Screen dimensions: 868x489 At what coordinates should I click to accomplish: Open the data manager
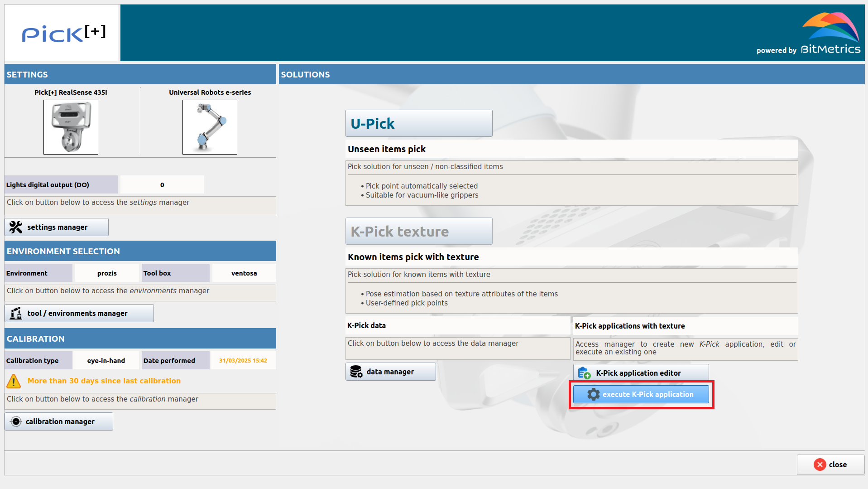(391, 372)
